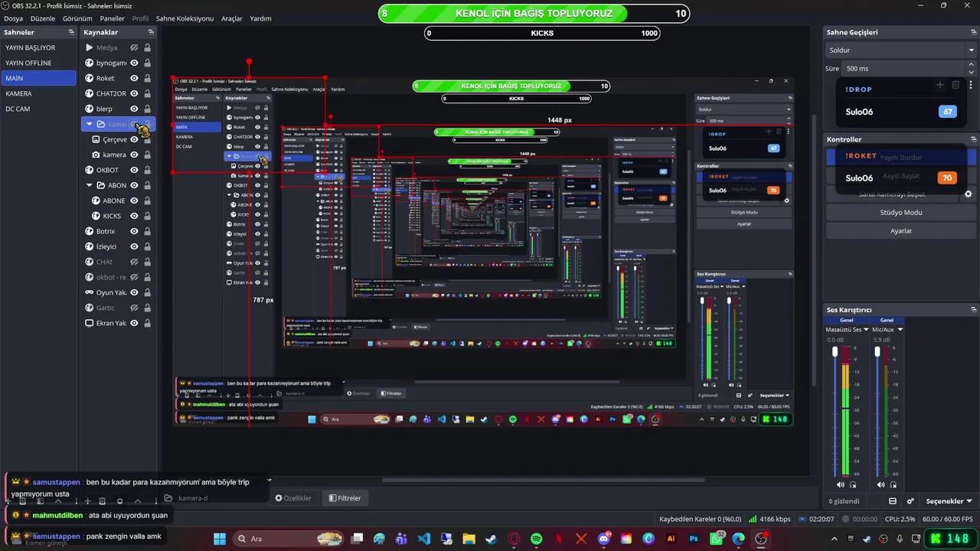Collapse the kamera group in sources
This screenshot has width=980, height=551.
coord(90,124)
